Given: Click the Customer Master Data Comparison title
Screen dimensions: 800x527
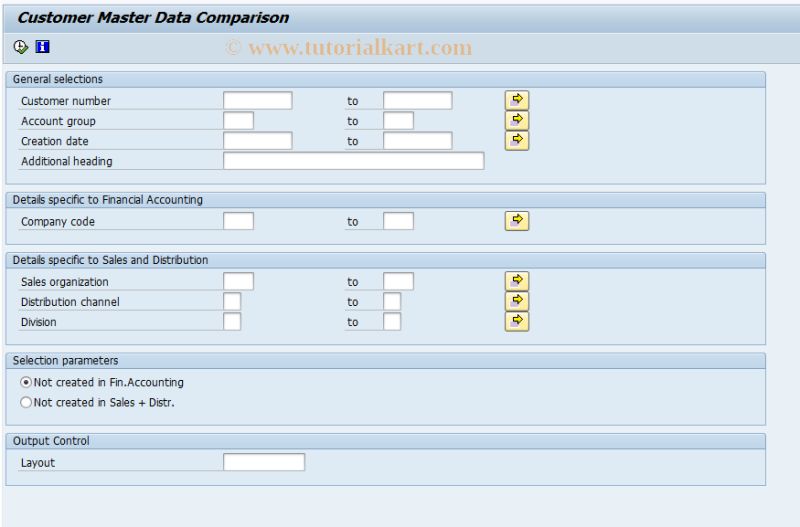Looking at the screenshot, I should [x=153, y=18].
